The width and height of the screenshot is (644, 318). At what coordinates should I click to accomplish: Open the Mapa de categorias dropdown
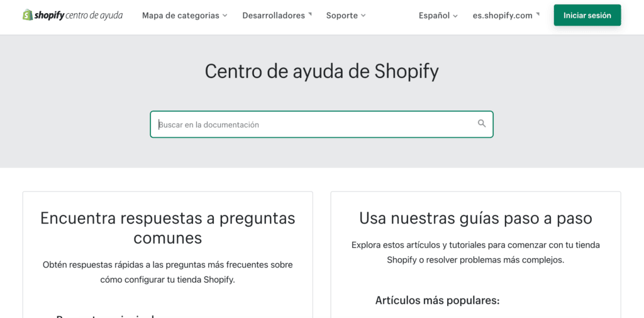(184, 16)
